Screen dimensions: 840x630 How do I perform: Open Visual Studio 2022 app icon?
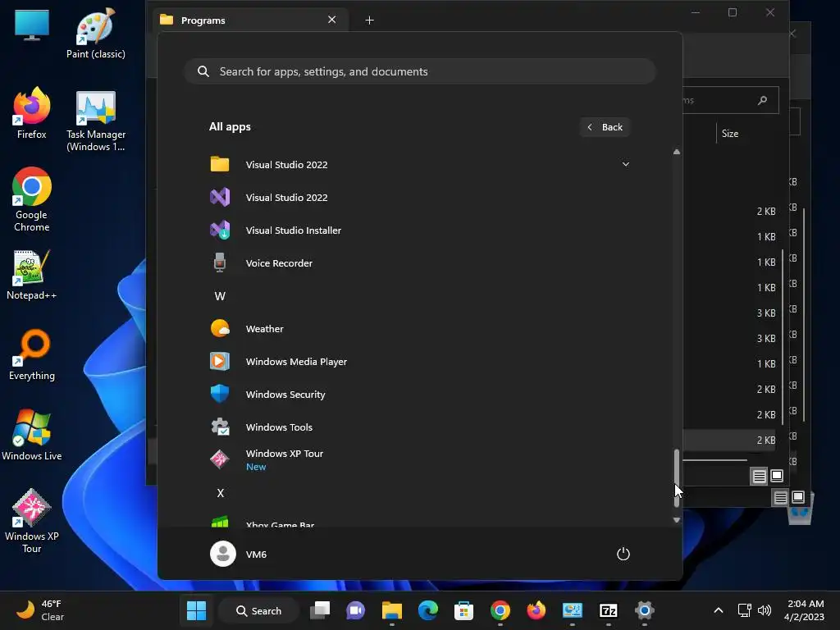(x=220, y=197)
